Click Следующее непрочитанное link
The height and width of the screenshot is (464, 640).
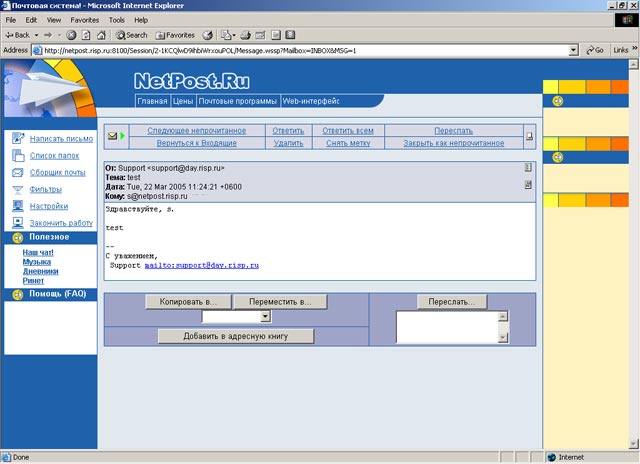(196, 131)
